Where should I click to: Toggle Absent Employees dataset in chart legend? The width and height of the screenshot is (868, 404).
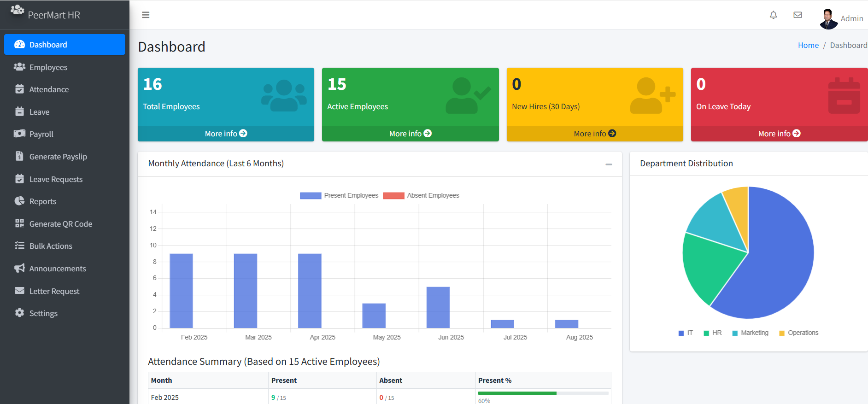click(421, 195)
